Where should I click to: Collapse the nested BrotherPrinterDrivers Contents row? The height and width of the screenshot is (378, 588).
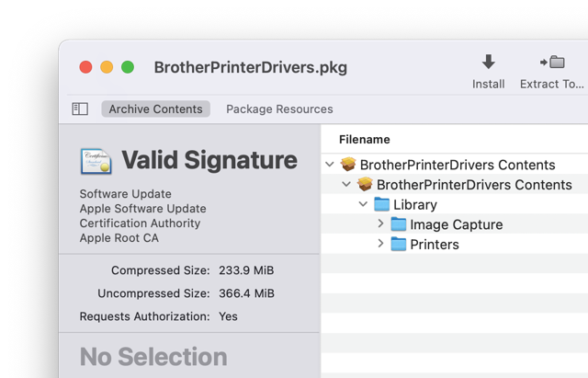(346, 184)
